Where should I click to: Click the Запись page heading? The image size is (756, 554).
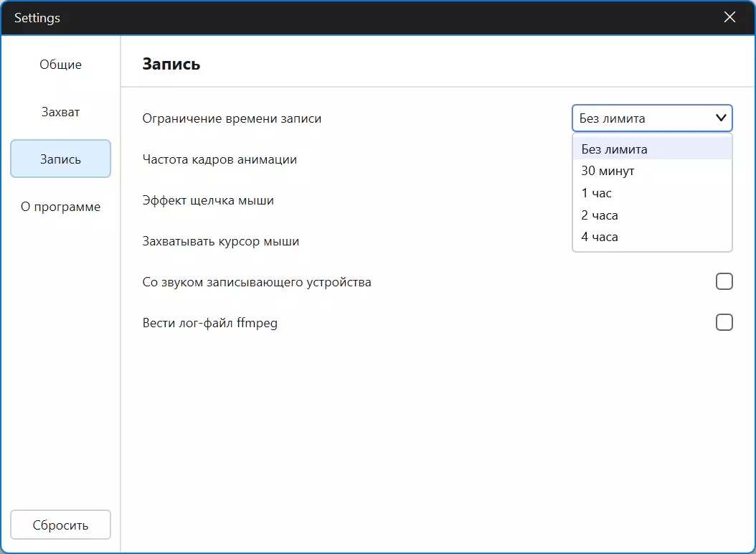pyautogui.click(x=171, y=64)
